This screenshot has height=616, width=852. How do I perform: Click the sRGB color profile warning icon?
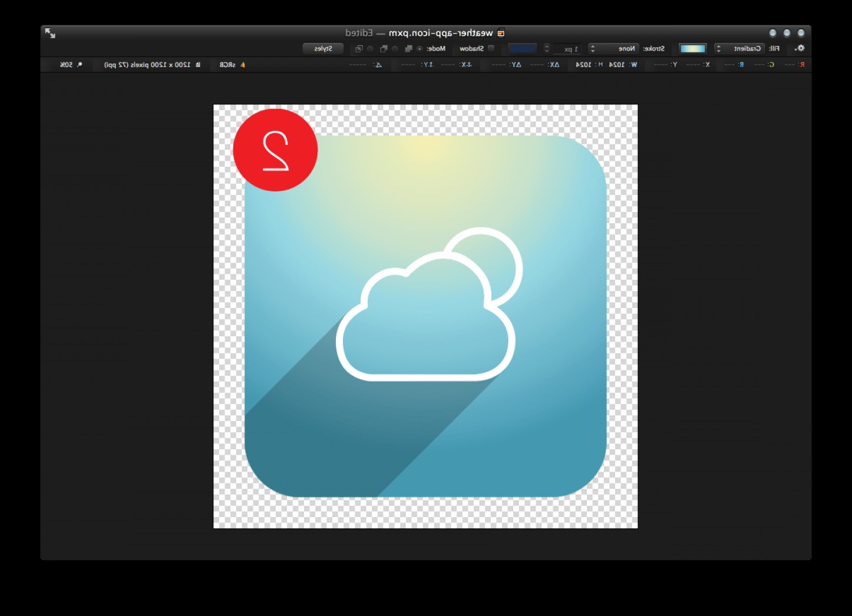[242, 65]
